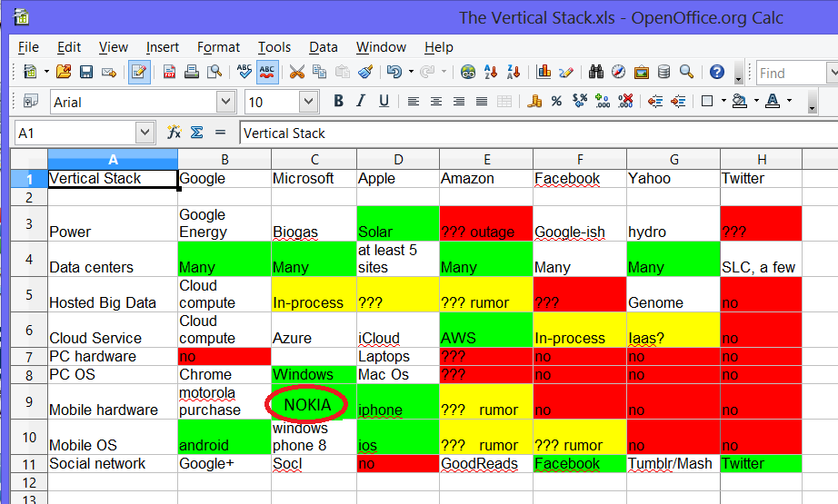Select the column D header
838x504 pixels.
point(398,160)
